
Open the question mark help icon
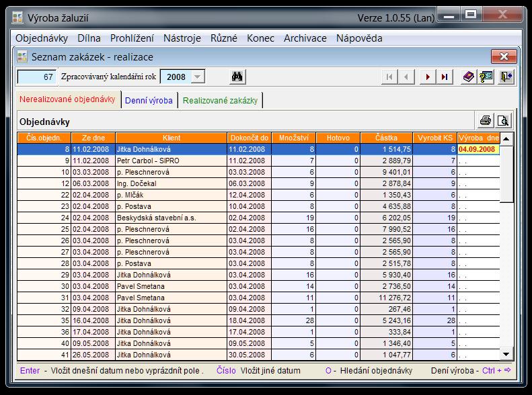[486, 77]
